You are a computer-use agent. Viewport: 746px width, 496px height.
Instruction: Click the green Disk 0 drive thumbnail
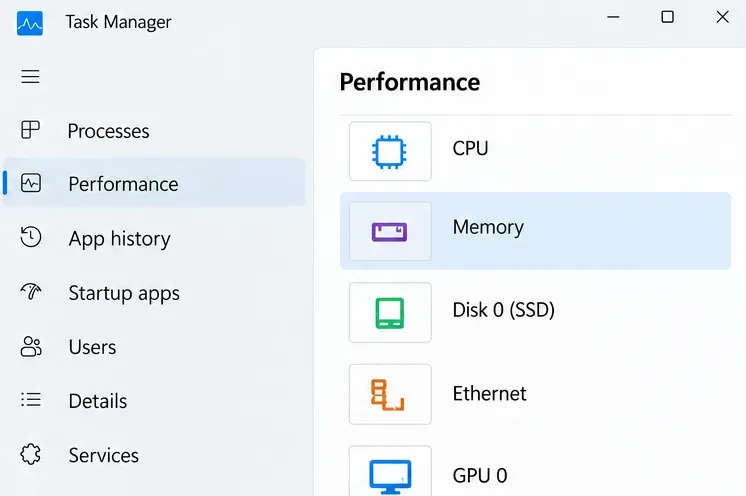coord(390,312)
